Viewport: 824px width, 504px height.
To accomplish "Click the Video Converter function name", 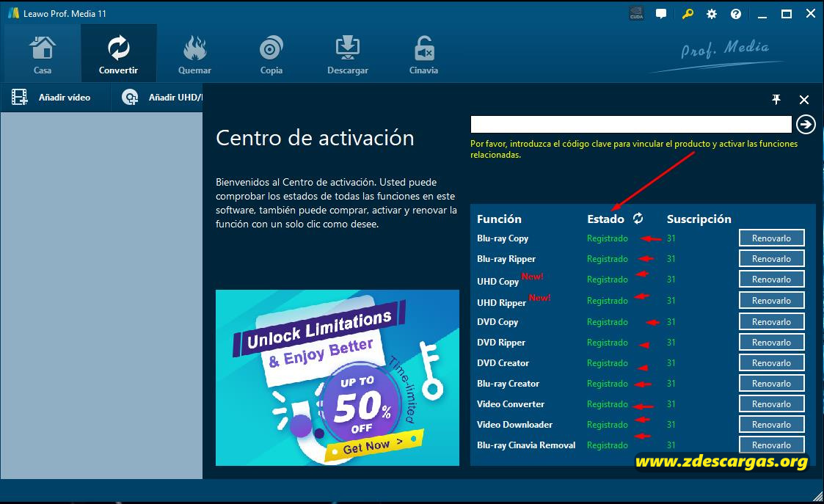I will tap(510, 403).
